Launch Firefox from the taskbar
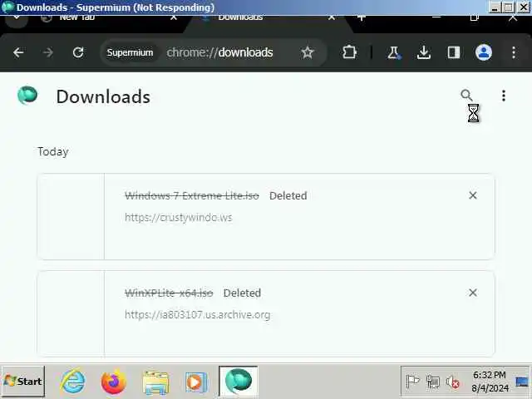The width and height of the screenshot is (532, 399). coord(114,382)
